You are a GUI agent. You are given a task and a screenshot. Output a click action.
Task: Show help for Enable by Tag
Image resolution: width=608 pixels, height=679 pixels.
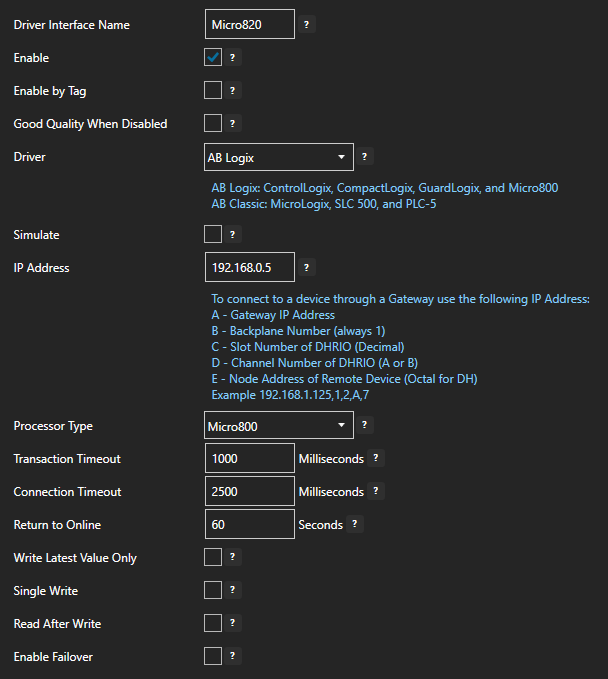point(233,91)
